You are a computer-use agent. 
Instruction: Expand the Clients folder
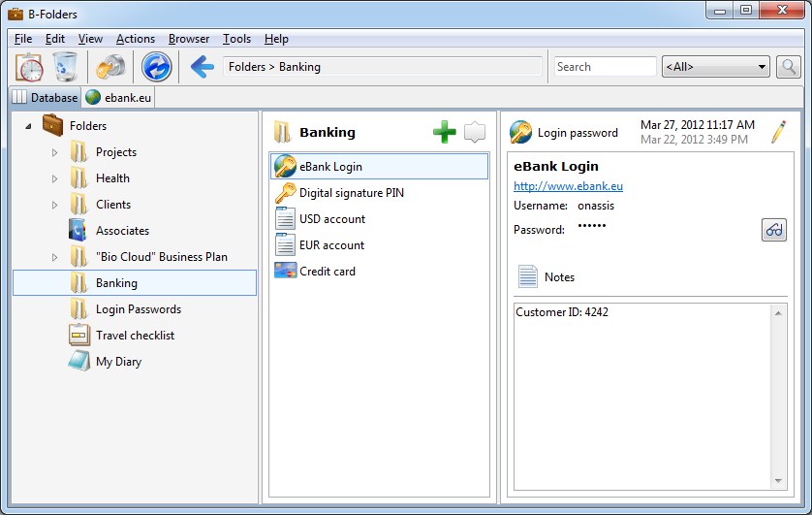pyautogui.click(x=54, y=205)
